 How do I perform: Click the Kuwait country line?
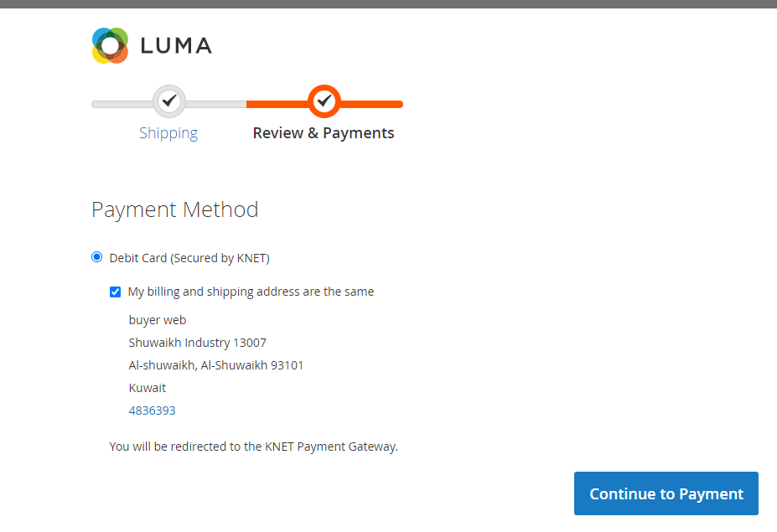(148, 388)
